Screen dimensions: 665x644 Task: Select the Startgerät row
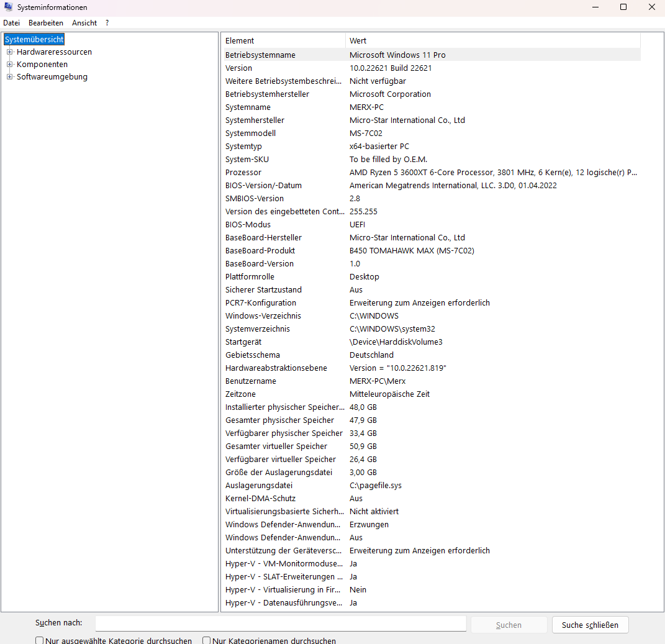pyautogui.click(x=432, y=342)
